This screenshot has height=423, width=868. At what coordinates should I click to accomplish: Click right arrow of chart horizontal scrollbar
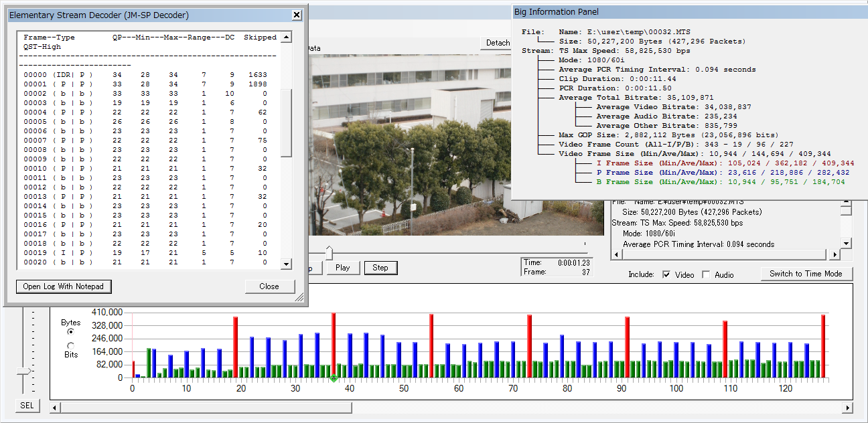point(848,408)
